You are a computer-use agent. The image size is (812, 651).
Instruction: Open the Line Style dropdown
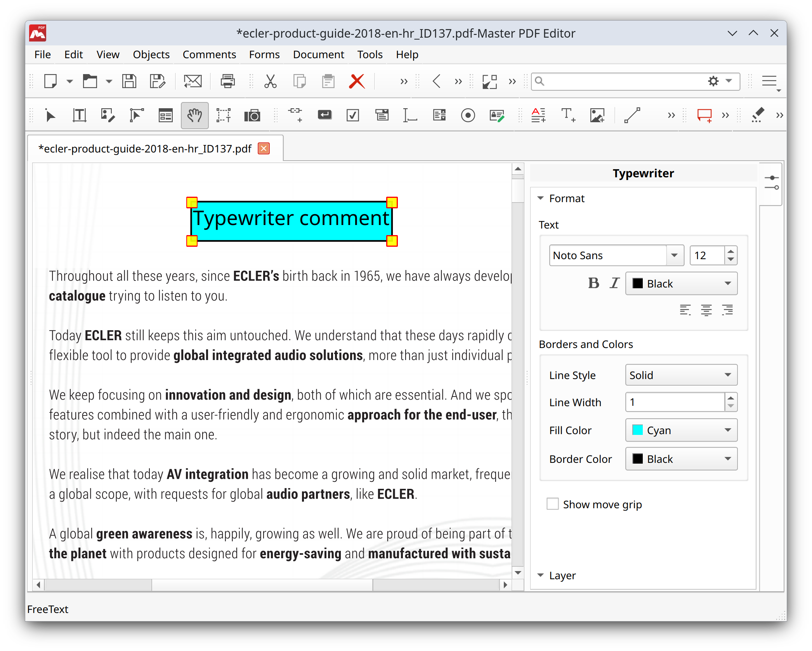(681, 375)
